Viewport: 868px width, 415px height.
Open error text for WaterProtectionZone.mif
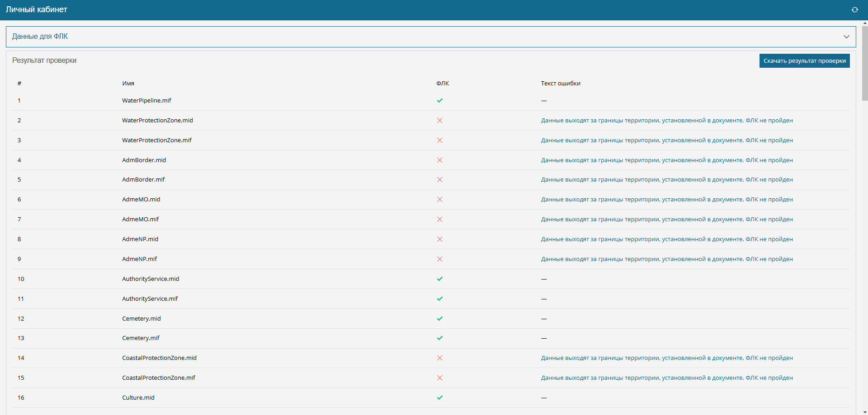coord(666,140)
